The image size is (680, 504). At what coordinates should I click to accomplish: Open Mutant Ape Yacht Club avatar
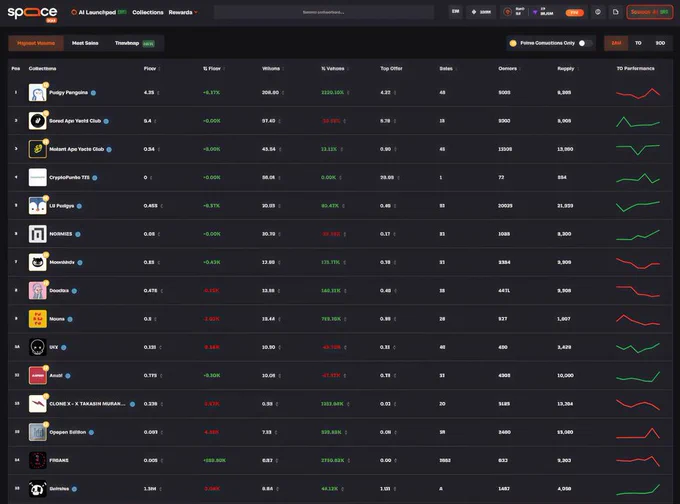(37, 149)
